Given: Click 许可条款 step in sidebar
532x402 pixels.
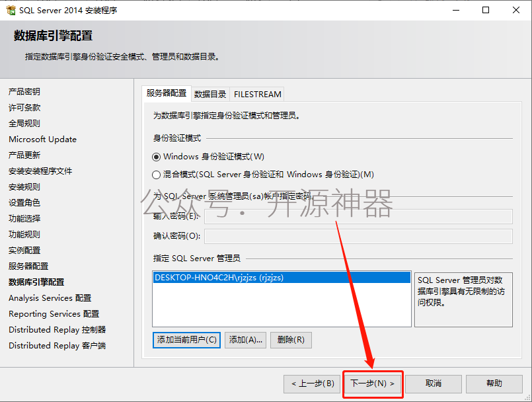Looking at the screenshot, I should [x=24, y=108].
